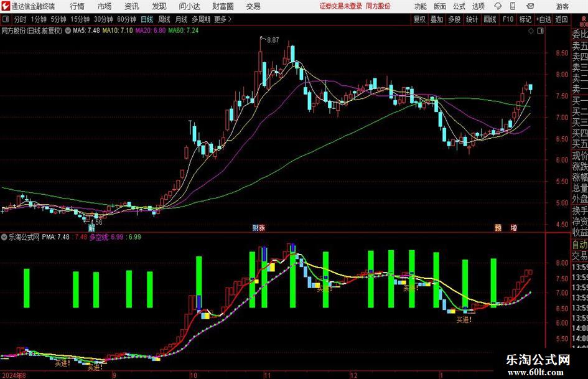This screenshot has height=379, width=588.
Task: Select the 日线 daily period
Action: 147,19
